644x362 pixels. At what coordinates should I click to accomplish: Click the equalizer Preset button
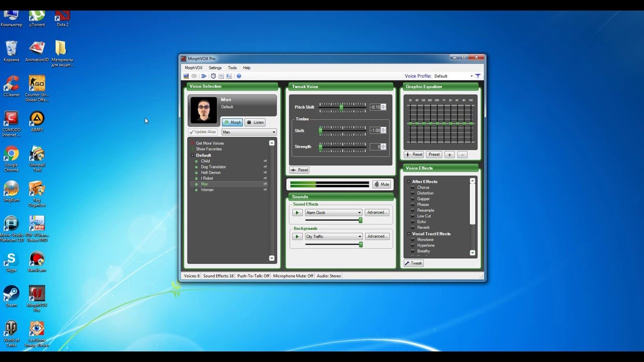tap(434, 154)
